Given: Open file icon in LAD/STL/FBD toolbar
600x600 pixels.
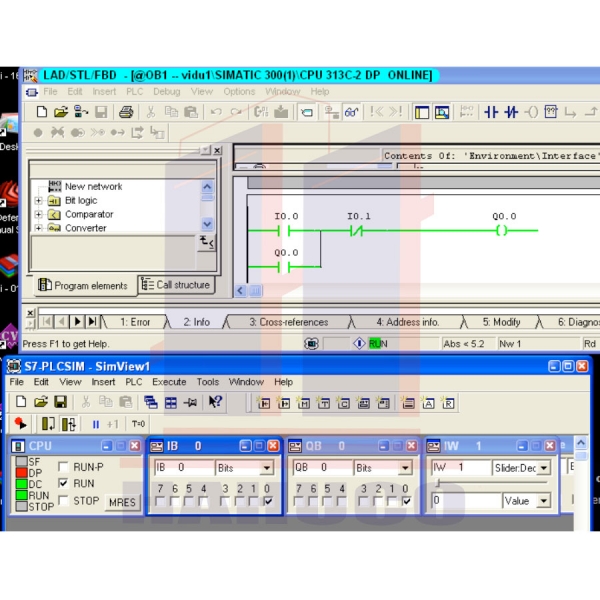Looking at the screenshot, I should click(x=61, y=112).
